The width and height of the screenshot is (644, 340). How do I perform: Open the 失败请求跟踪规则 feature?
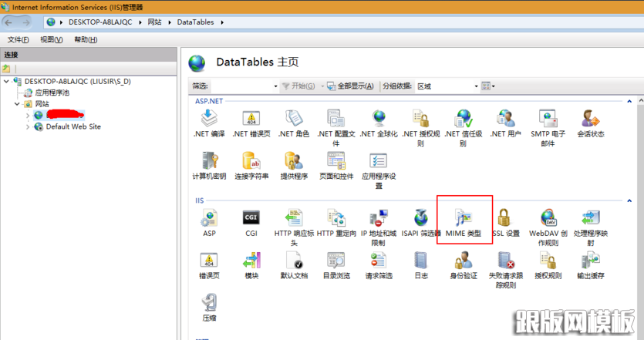[x=506, y=270]
